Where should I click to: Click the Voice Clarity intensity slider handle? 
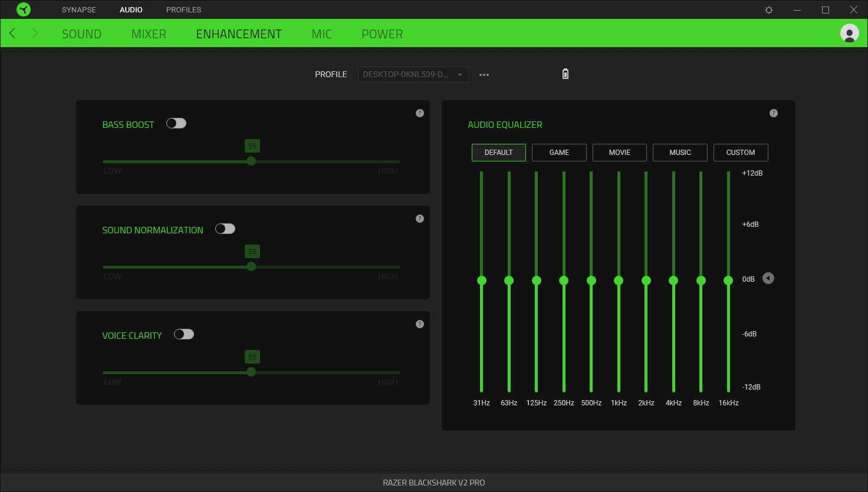(251, 372)
